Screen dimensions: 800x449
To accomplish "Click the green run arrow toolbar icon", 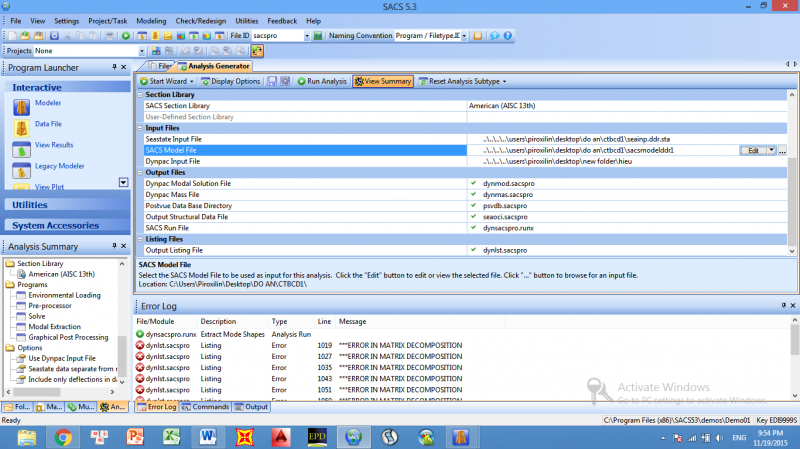I will pos(126,36).
